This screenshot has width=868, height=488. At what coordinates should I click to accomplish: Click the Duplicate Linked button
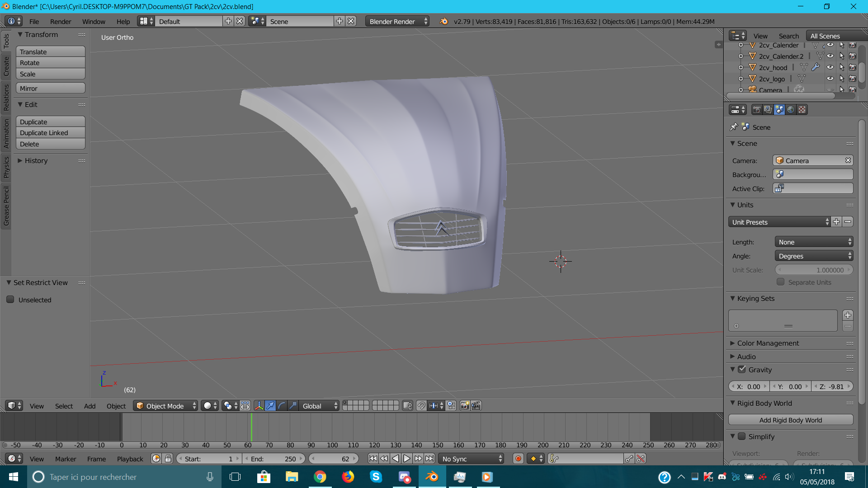pos(50,133)
